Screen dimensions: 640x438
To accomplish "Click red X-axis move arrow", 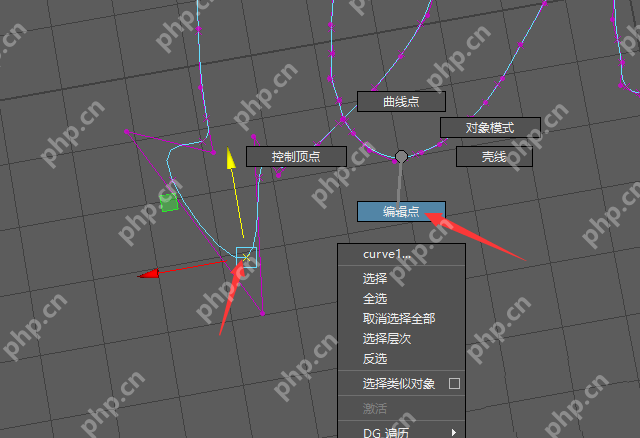I will (x=149, y=273).
